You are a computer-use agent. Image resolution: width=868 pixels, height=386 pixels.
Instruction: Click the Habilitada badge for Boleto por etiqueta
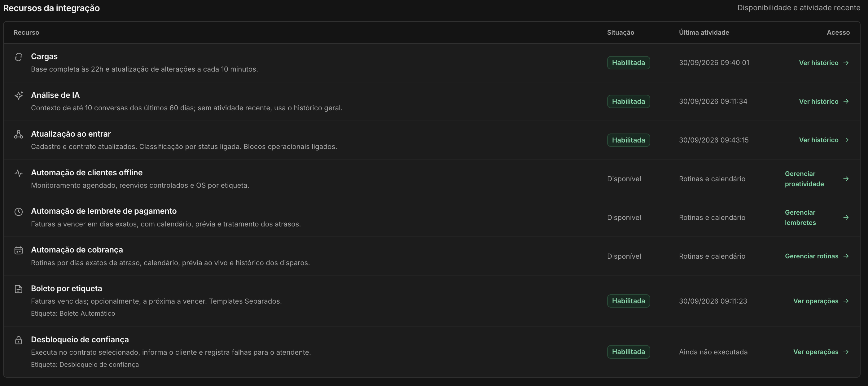pos(629,301)
